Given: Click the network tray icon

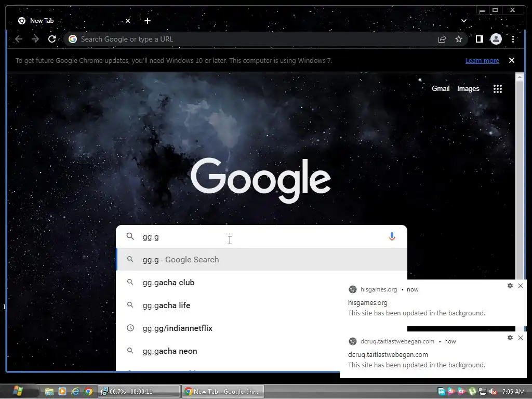Looking at the screenshot, I should (x=483, y=392).
